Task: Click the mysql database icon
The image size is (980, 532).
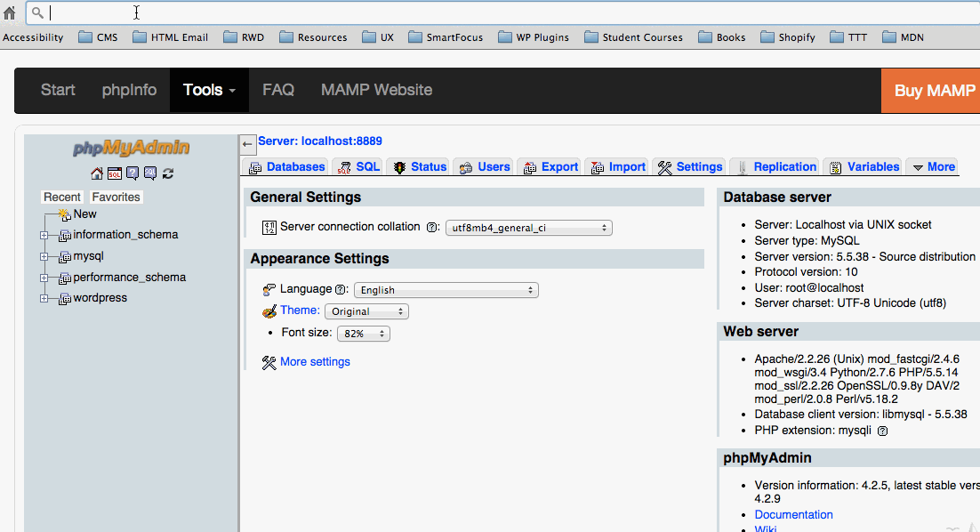Action: (x=64, y=257)
